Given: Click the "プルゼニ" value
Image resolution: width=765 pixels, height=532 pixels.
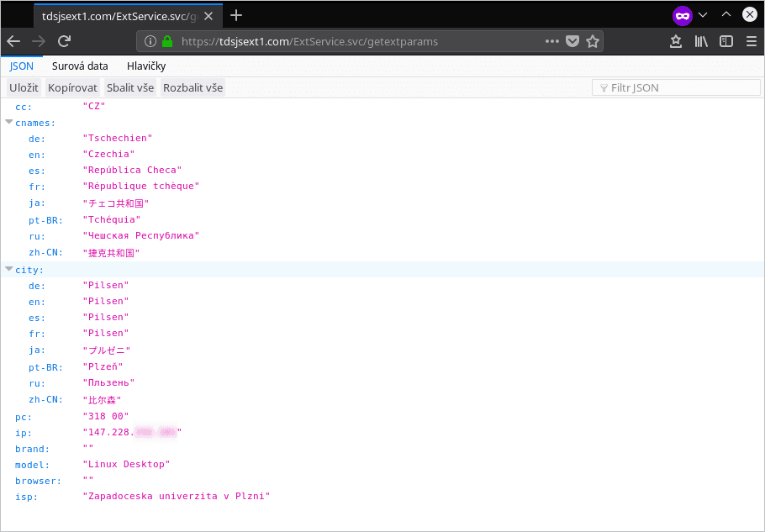Looking at the screenshot, I should [107, 350].
